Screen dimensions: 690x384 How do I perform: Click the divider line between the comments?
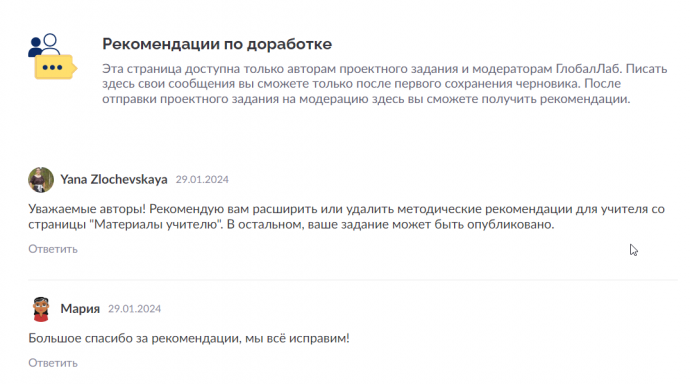[x=353, y=279]
